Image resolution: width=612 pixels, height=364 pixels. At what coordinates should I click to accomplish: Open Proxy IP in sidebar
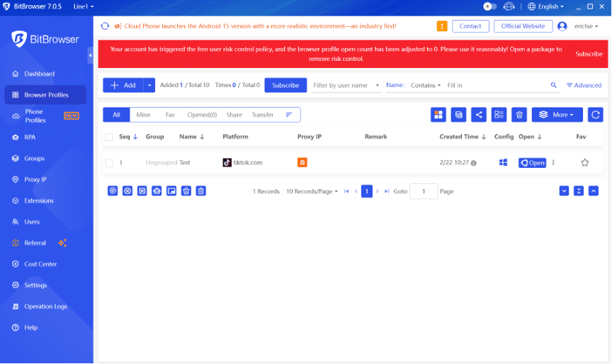click(35, 179)
